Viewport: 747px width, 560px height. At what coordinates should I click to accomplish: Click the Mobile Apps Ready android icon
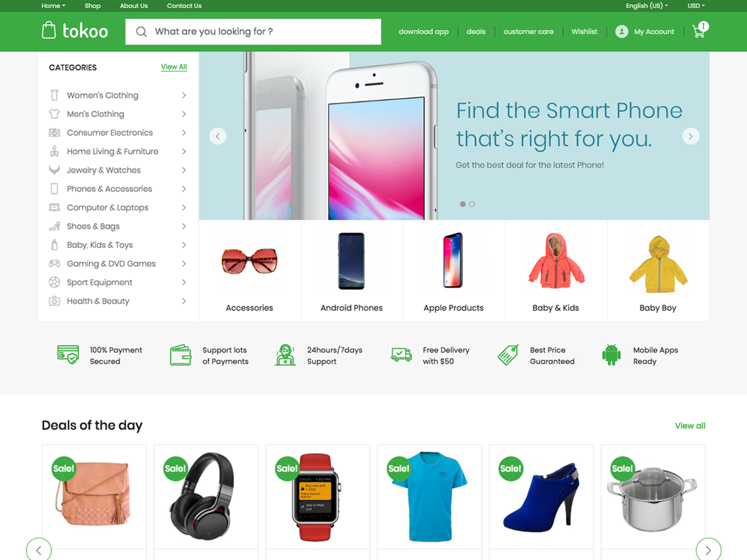611,355
